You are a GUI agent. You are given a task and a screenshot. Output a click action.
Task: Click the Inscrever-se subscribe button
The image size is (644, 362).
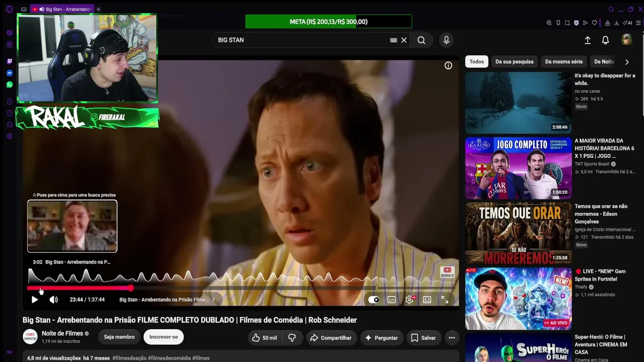click(164, 337)
